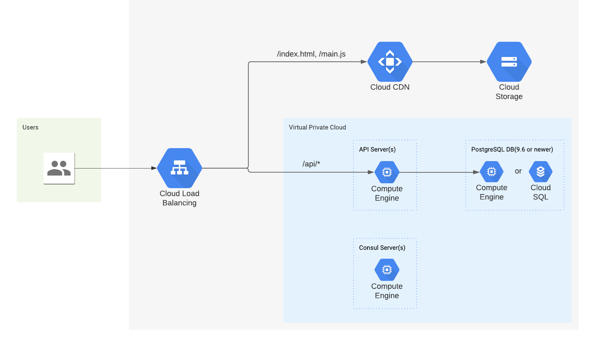
Task: Click the "Cloud Load Balancing" label
Action: (x=180, y=198)
